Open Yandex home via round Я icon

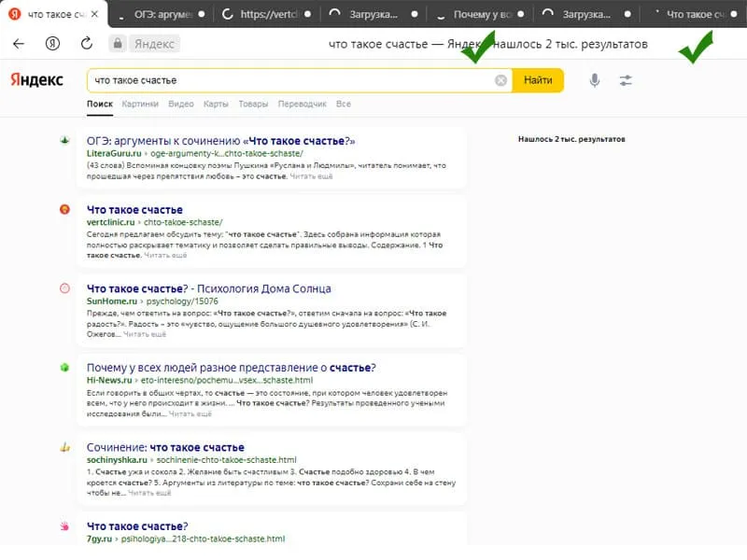click(53, 44)
